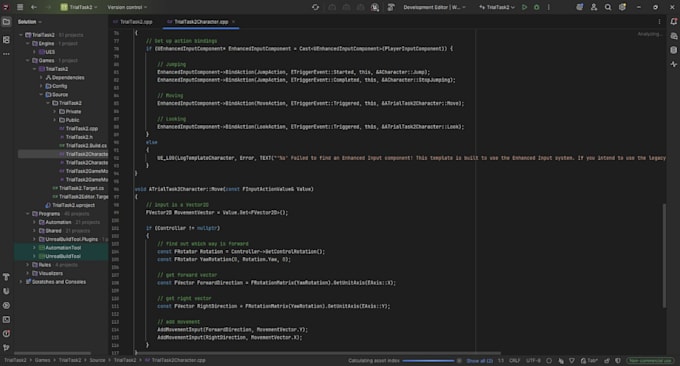Change the UTF-8 file encoding
The height and width of the screenshot is (366, 680).
533,361
